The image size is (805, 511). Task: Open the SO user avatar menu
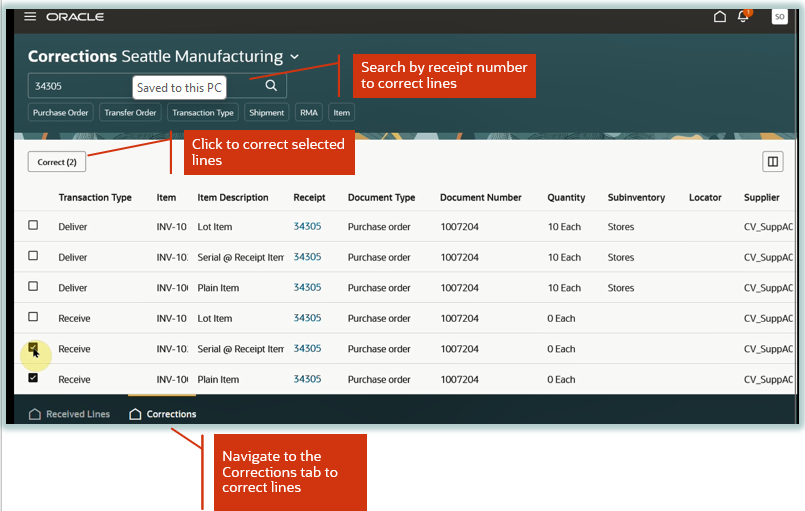pos(779,16)
